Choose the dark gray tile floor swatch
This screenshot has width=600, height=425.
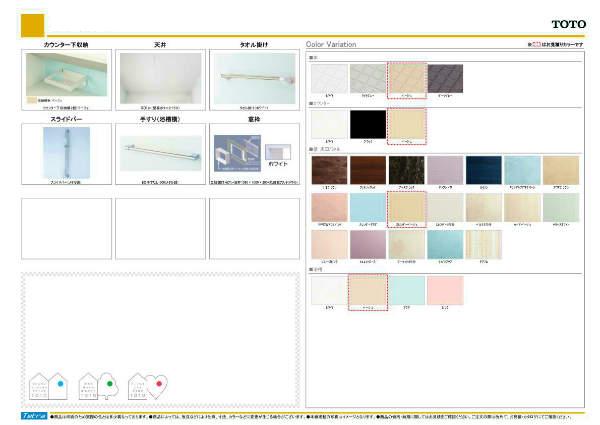(x=446, y=79)
